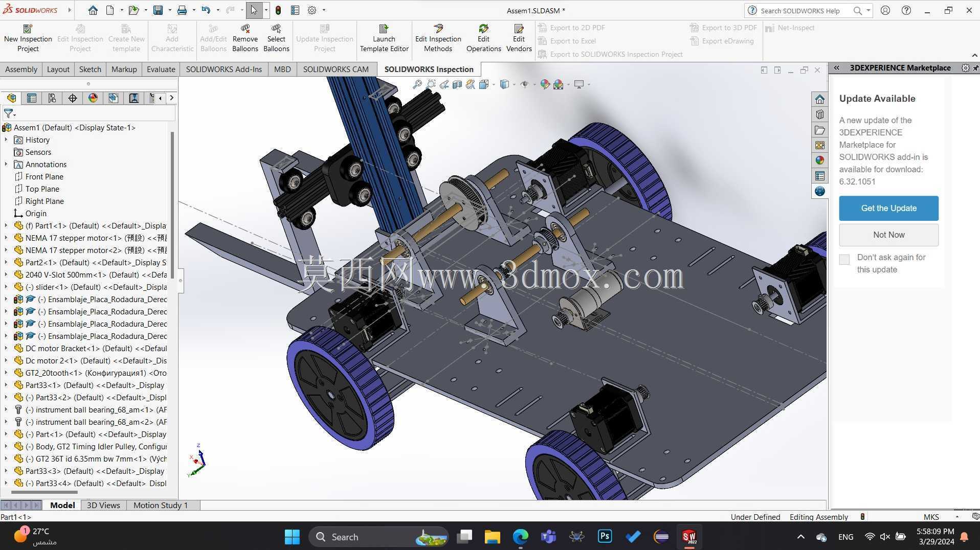
Task: Switch to the Sketch ribbon tab
Action: coord(90,69)
